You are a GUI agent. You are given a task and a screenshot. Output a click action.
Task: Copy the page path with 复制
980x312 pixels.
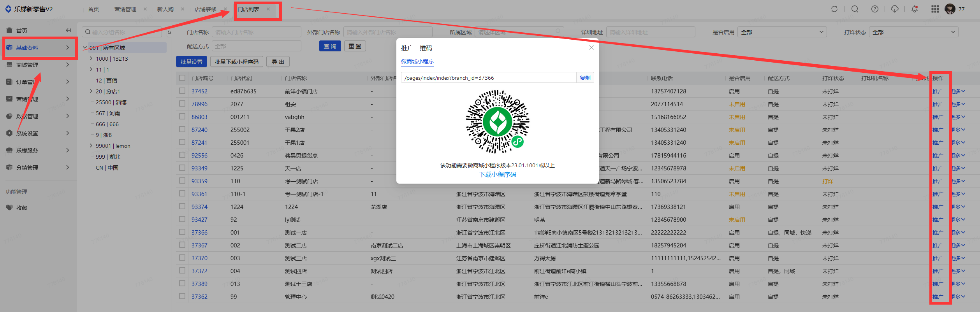point(585,78)
